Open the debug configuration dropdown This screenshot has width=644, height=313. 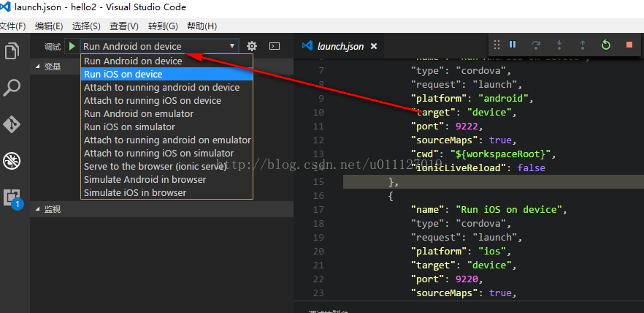point(159,47)
